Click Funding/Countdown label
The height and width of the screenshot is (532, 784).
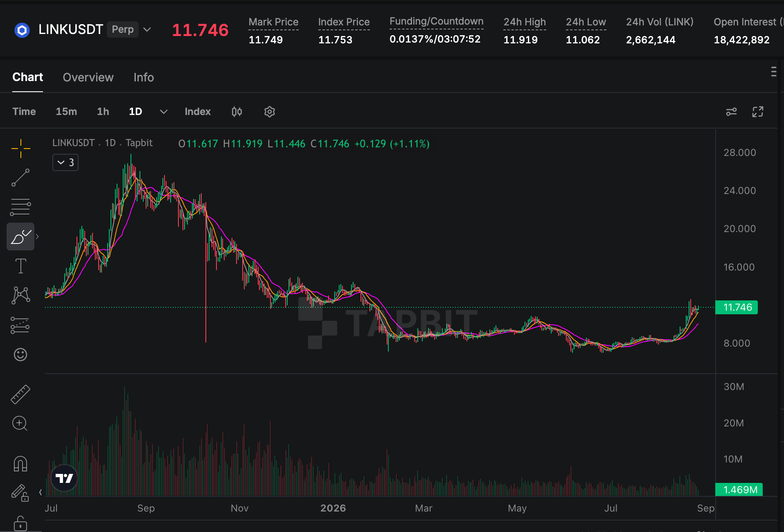[437, 21]
